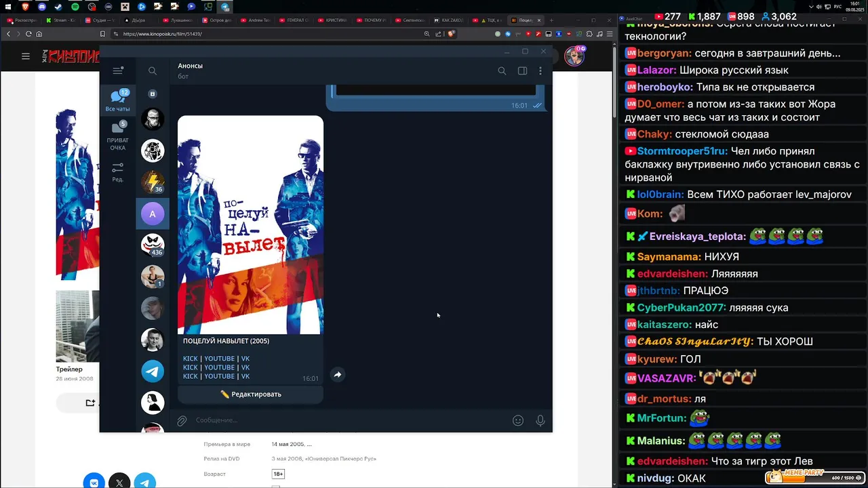Viewport: 868px width, 488px height.
Task: Focus the Сообщение message input field
Action: [349, 420]
